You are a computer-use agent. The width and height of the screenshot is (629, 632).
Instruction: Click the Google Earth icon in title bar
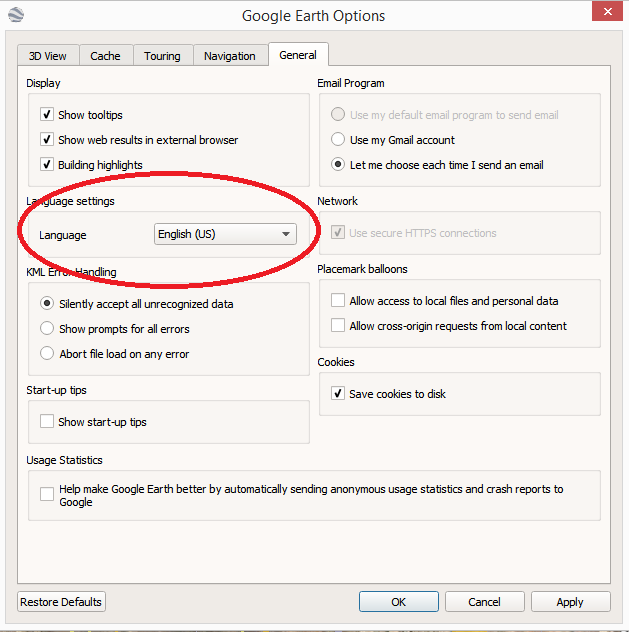[16, 15]
